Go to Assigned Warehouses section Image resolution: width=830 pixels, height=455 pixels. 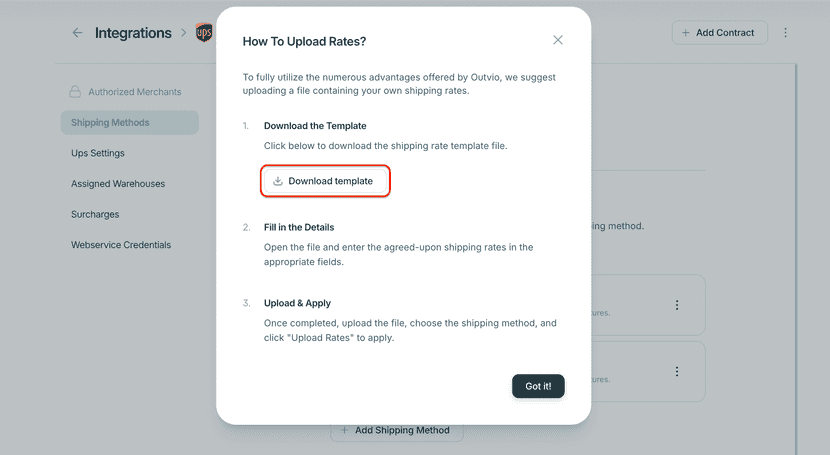118,184
